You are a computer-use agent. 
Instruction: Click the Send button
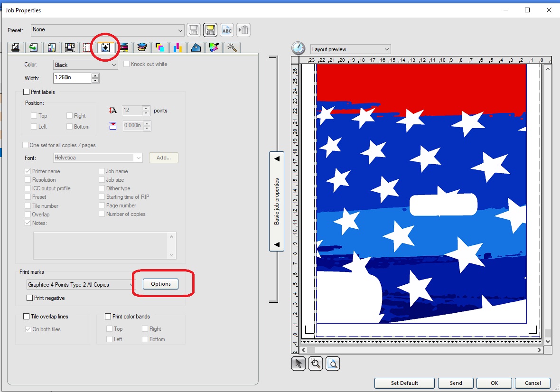pyautogui.click(x=456, y=383)
